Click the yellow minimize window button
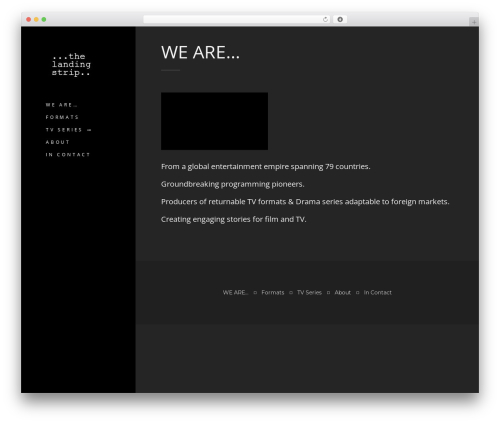 (36, 19)
